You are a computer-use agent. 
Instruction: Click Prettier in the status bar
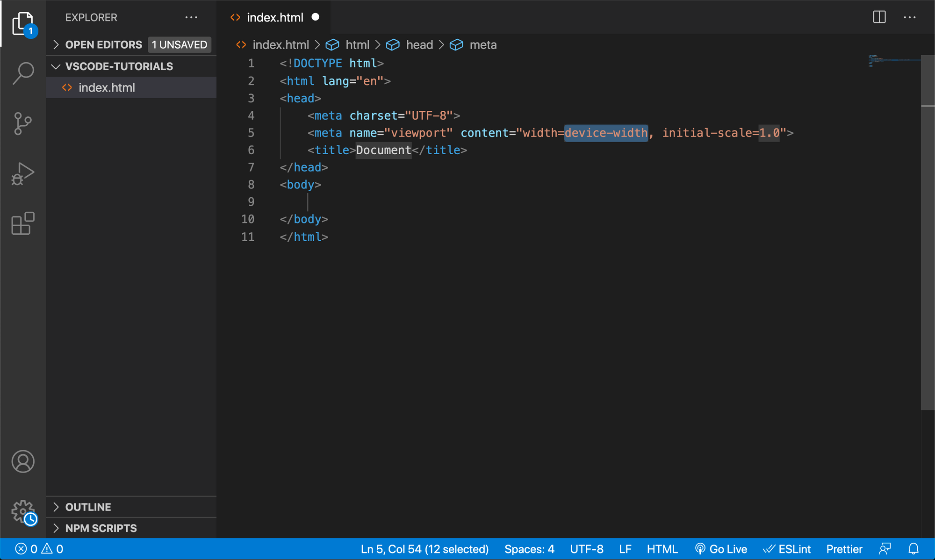click(x=844, y=549)
